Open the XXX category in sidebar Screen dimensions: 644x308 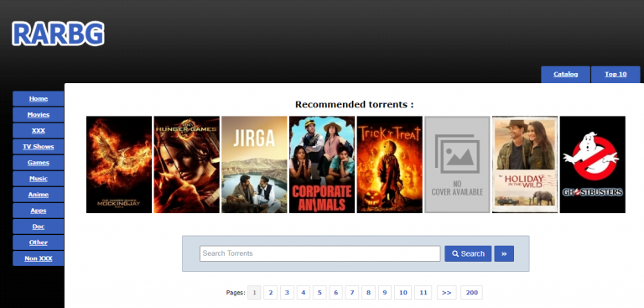click(x=39, y=131)
